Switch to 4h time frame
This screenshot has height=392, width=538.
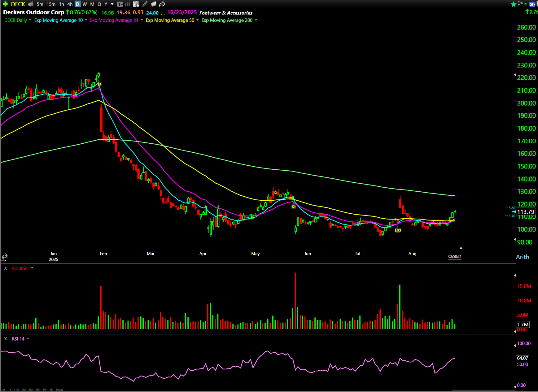70,4
